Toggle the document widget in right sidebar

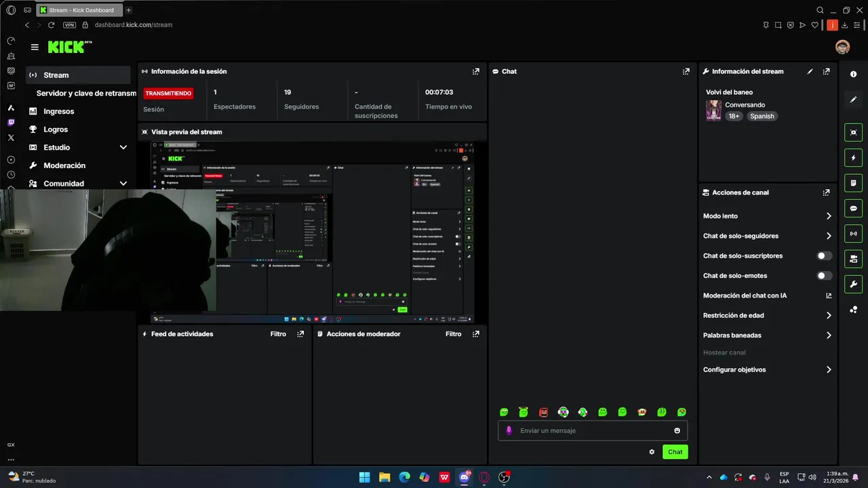pyautogui.click(x=853, y=183)
